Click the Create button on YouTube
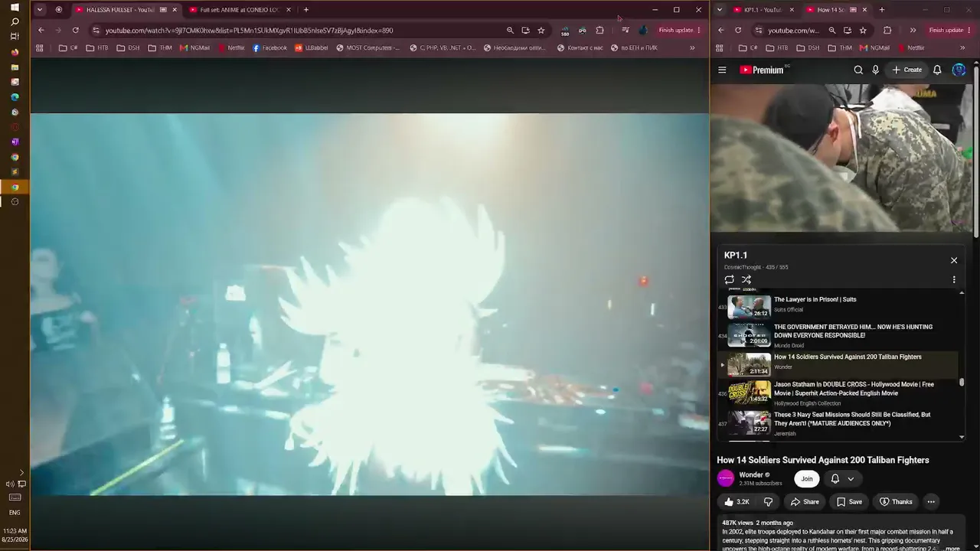 [x=907, y=70]
